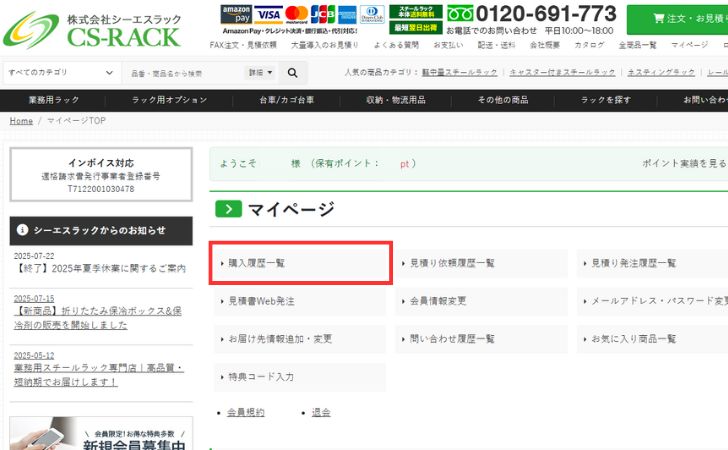This screenshot has height=450, width=728.
Task: Click the American Express card icon
Action: coord(347,15)
